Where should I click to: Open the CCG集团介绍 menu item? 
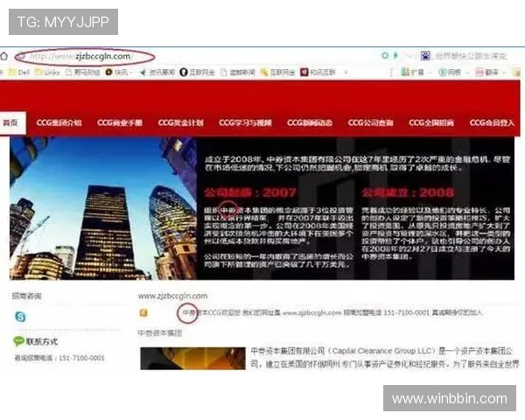[59, 122]
